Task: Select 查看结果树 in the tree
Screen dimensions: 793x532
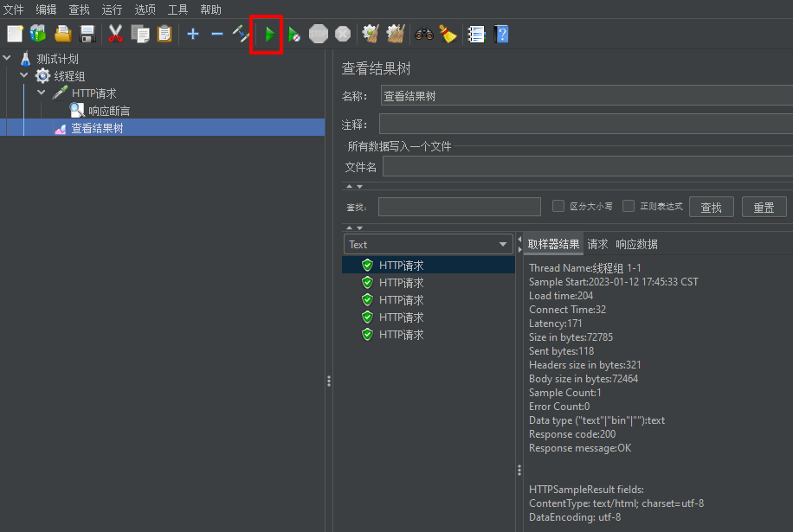Action: coord(97,128)
